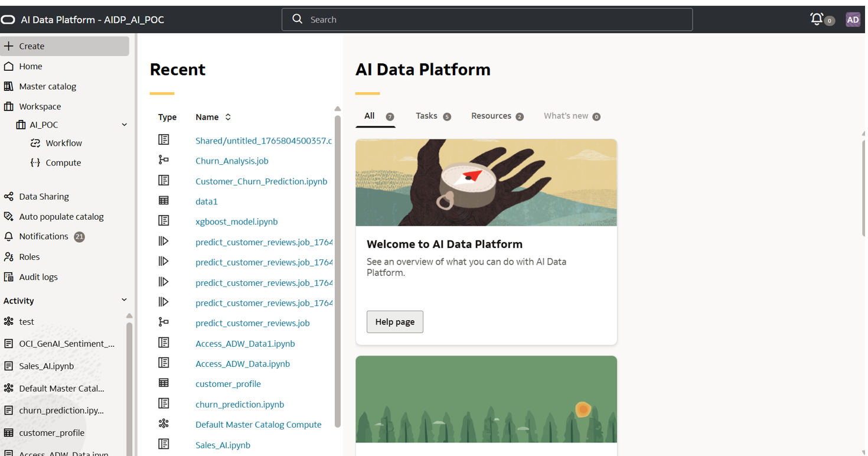Click the compute icon beside Default Master Catalog Compute

(164, 424)
